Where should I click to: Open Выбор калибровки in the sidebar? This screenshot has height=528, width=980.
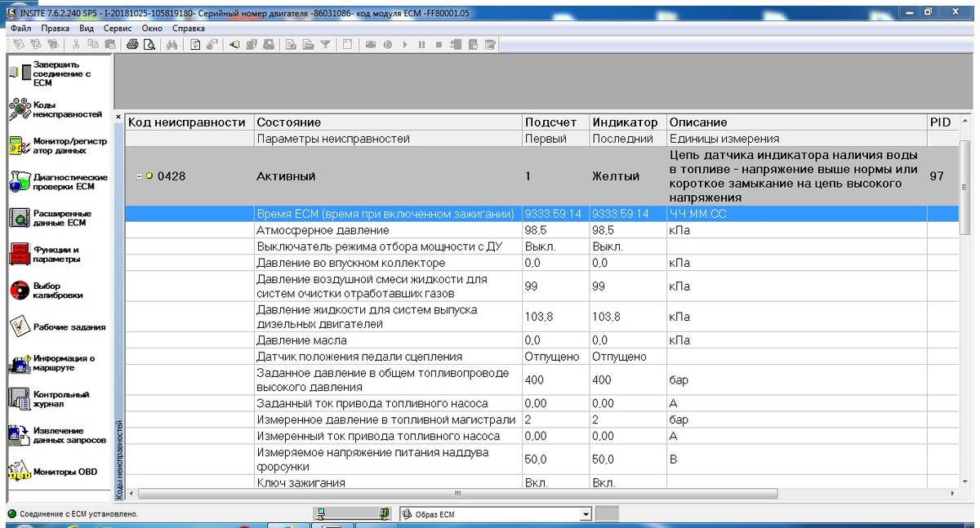click(x=46, y=291)
